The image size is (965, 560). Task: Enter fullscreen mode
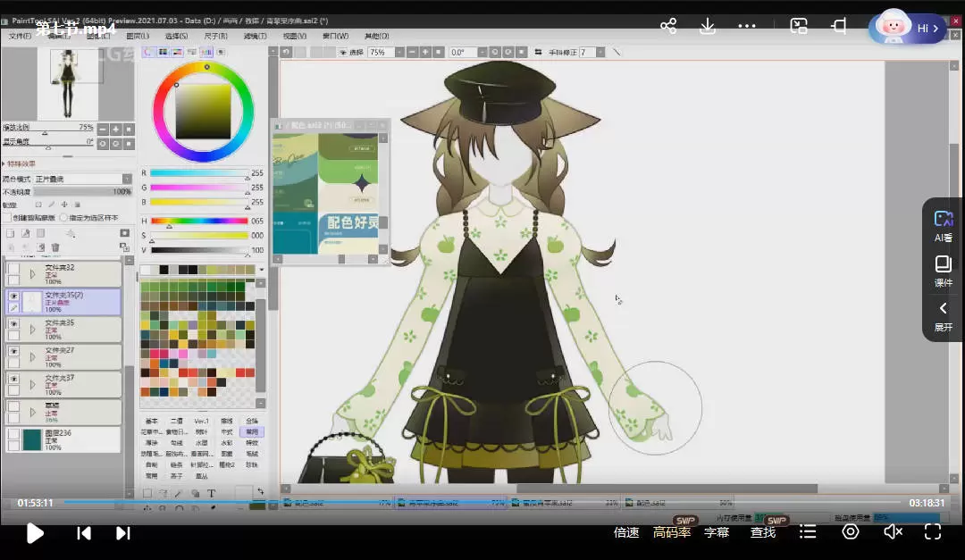[x=933, y=531]
